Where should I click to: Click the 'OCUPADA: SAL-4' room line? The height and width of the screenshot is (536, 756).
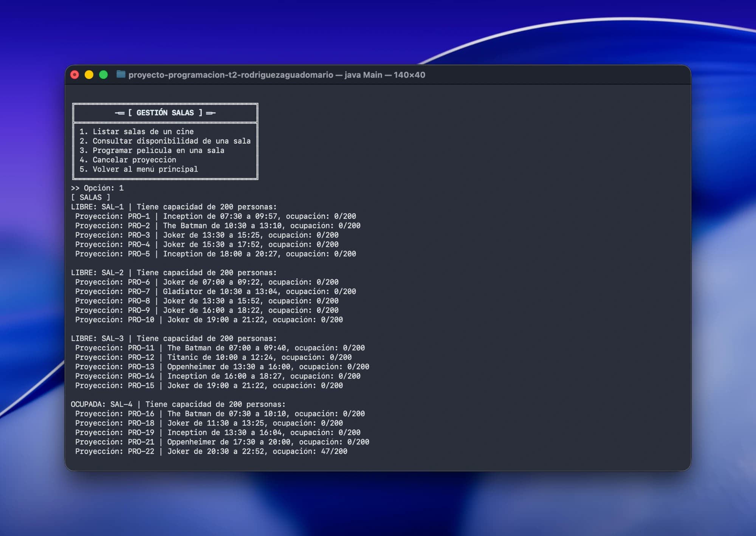(x=178, y=404)
